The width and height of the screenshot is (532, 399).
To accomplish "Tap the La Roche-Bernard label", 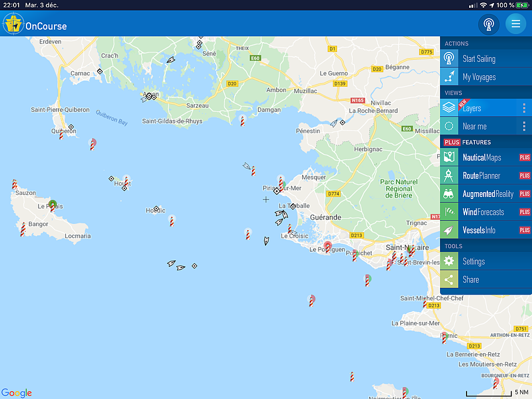I will [x=373, y=111].
